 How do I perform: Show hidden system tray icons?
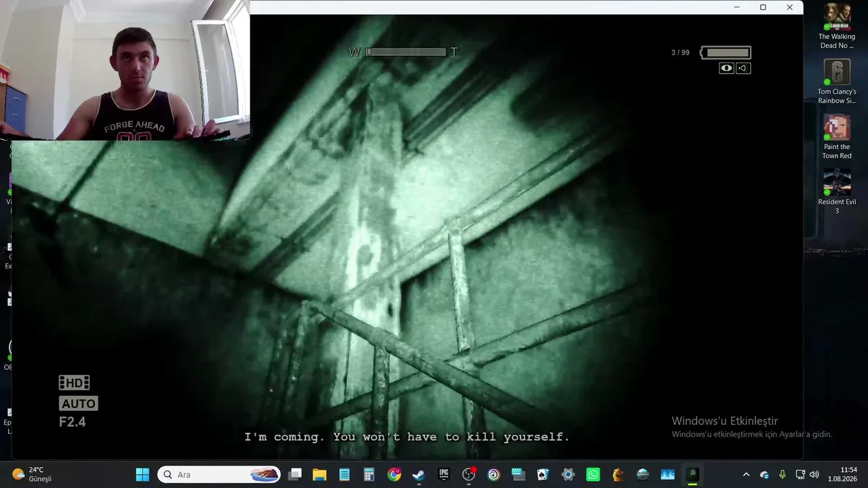(747, 474)
